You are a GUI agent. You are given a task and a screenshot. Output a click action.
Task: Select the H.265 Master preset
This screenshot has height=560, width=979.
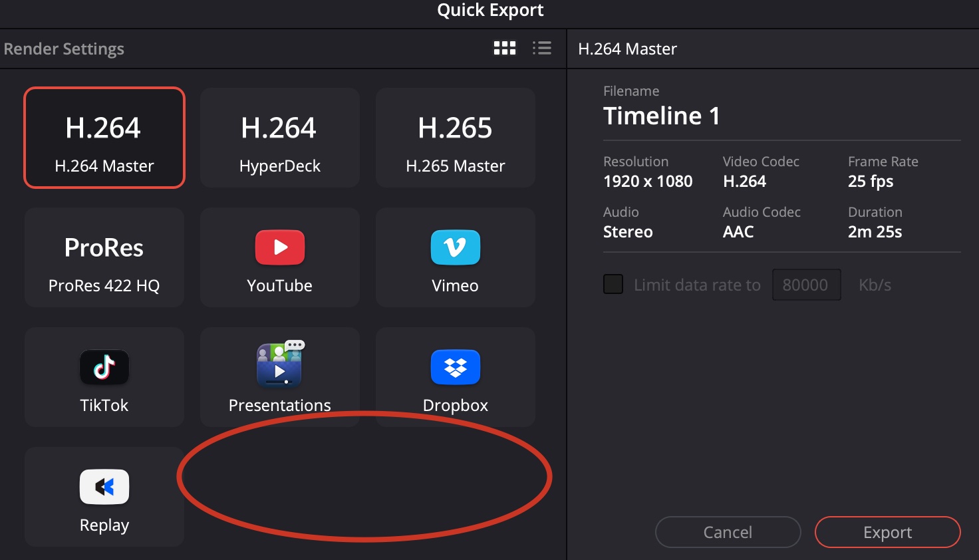point(456,138)
